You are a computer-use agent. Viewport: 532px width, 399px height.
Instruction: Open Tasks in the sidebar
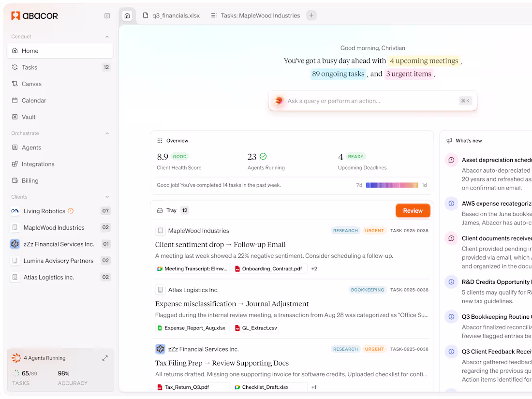(x=60, y=67)
